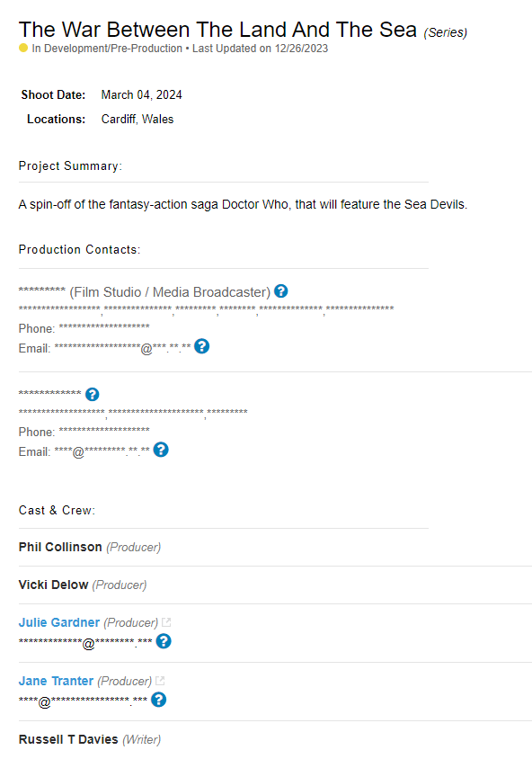Click help icon beside Jane Tranter's email
This screenshot has width=532, height=759.
pyautogui.click(x=159, y=700)
